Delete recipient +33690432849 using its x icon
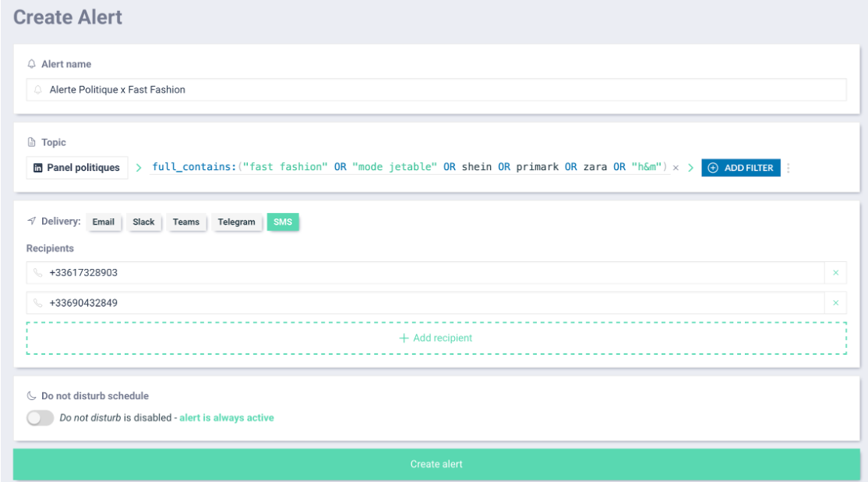Image resolution: width=868 pixels, height=482 pixels. click(836, 303)
